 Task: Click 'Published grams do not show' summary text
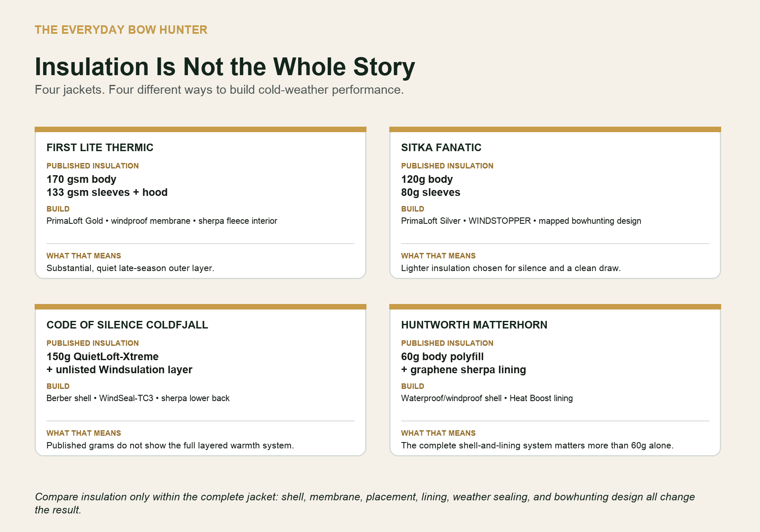[170, 445]
